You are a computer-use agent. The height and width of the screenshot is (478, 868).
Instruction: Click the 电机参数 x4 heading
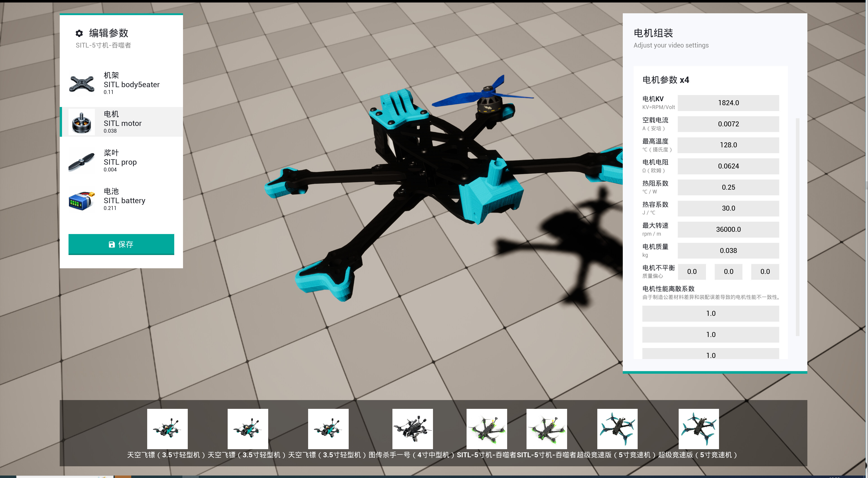666,80
